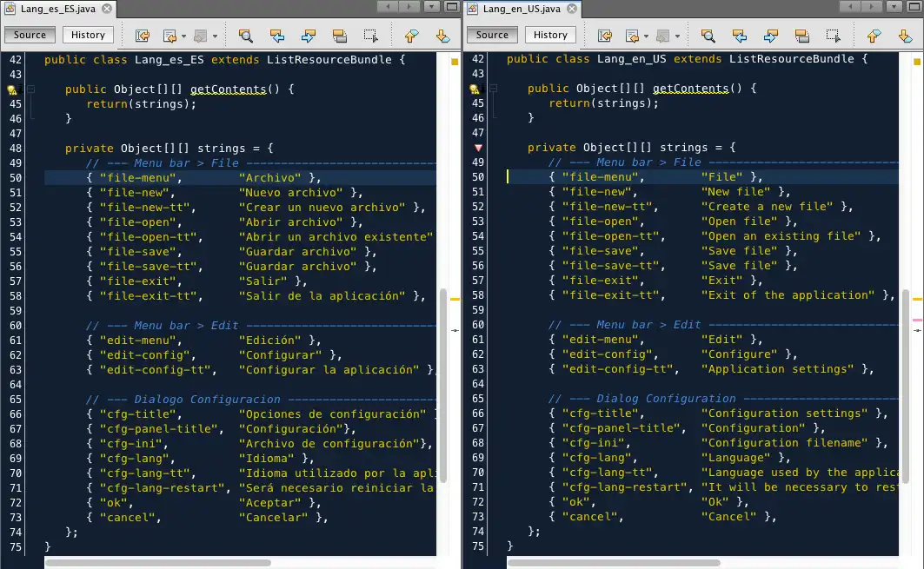924x569 pixels.
Task: Click "Nuevo archivo" text on line 51
Action: pyautogui.click(x=290, y=193)
